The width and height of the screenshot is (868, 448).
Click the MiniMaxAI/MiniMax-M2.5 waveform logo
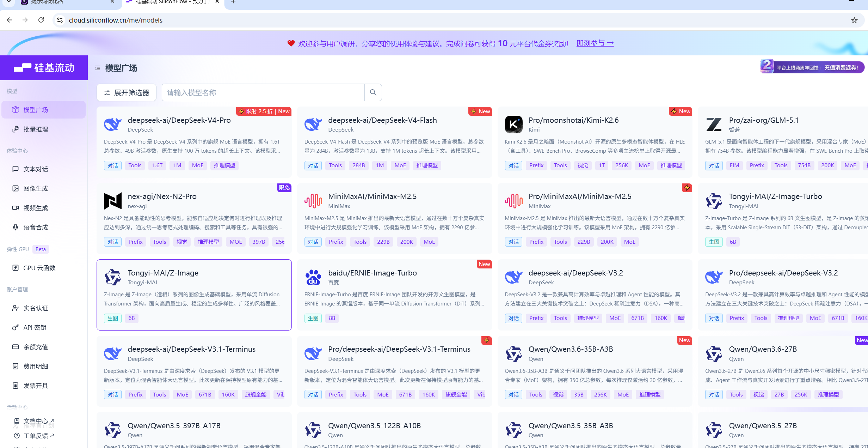pos(313,201)
